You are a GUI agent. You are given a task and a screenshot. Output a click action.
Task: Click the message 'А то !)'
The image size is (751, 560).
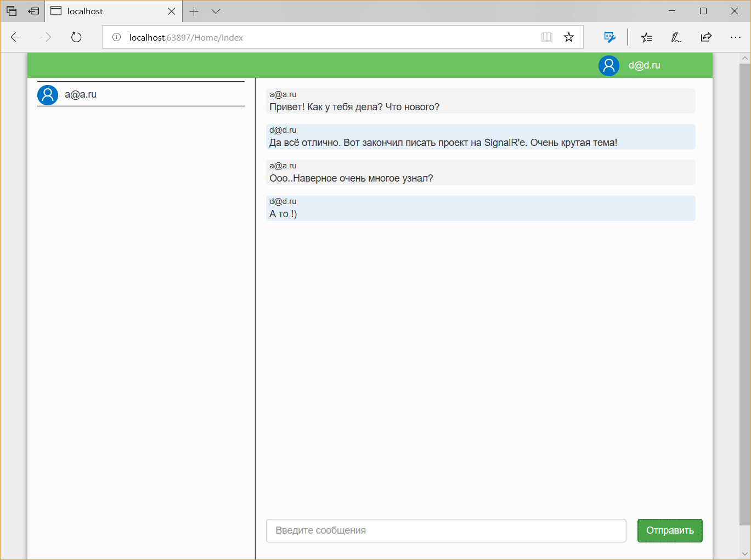(x=481, y=208)
